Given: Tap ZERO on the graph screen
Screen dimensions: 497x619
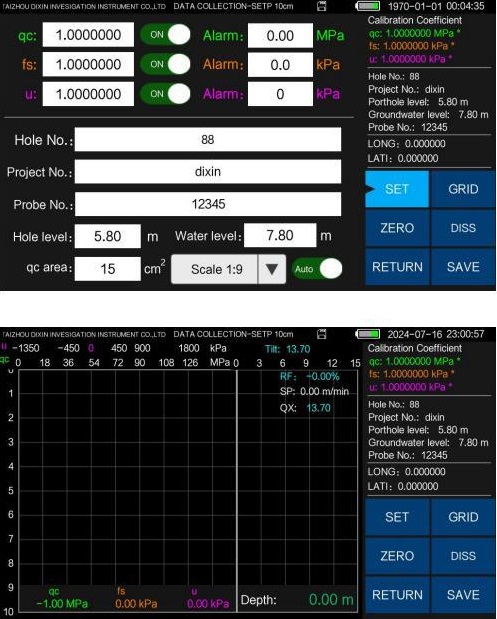Looking at the screenshot, I should click(x=397, y=556).
